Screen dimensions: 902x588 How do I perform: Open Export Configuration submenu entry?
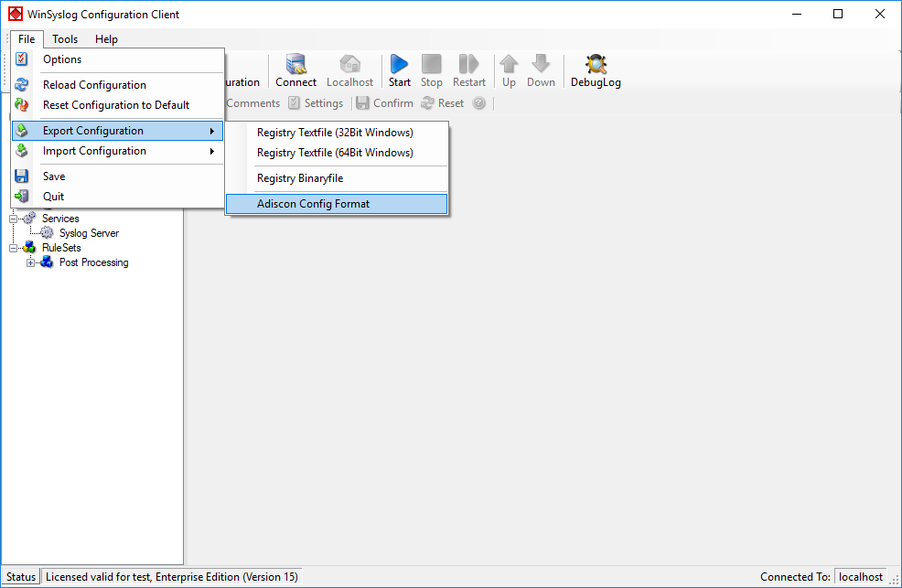pyautogui.click(x=117, y=131)
